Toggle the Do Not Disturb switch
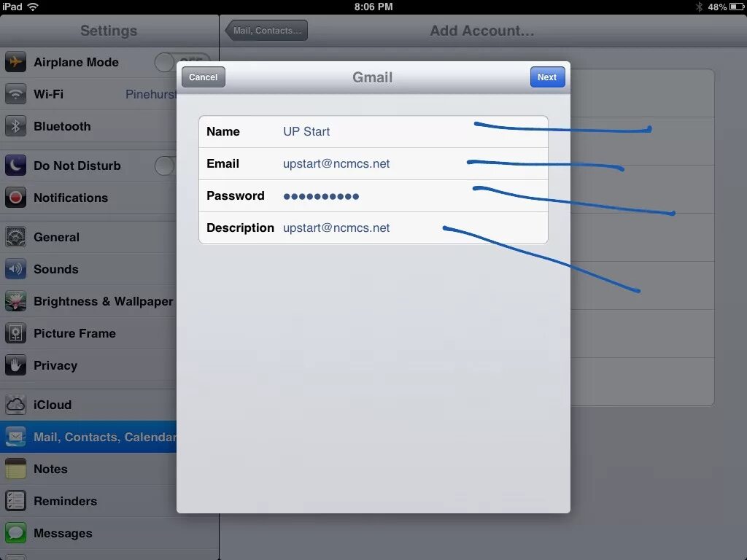Image resolution: width=747 pixels, height=560 pixels. 166,166
